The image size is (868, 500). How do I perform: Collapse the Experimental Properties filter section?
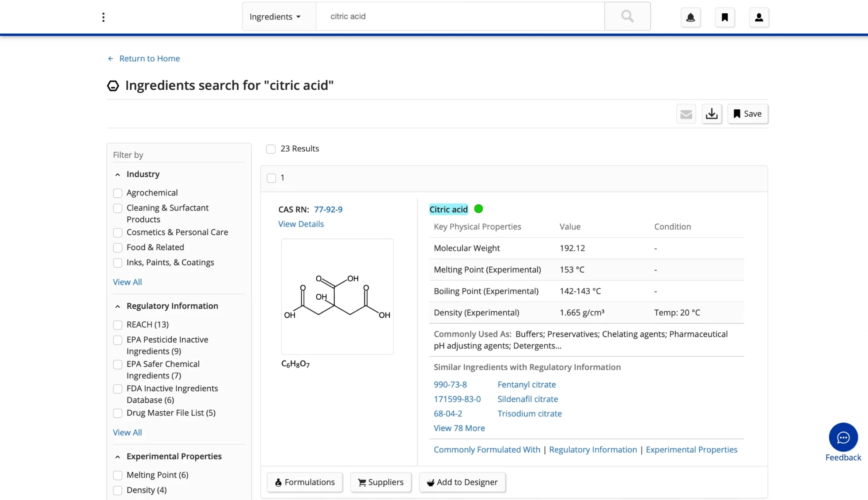click(118, 457)
